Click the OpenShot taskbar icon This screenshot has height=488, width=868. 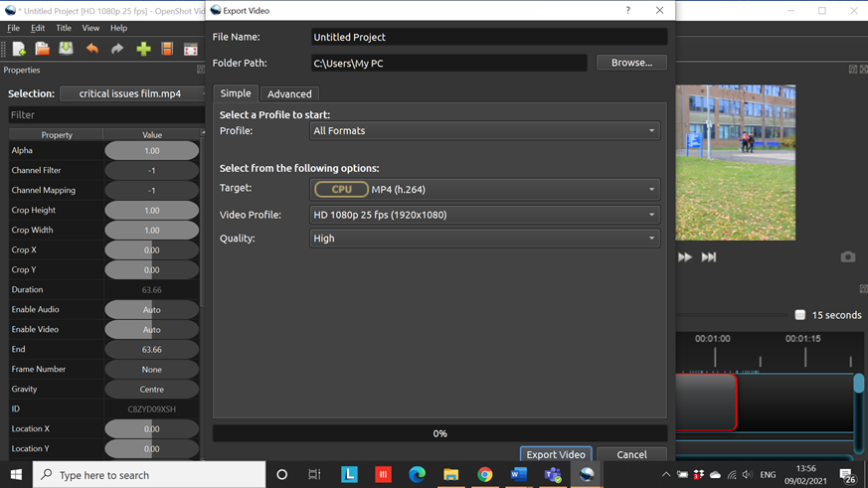point(587,475)
